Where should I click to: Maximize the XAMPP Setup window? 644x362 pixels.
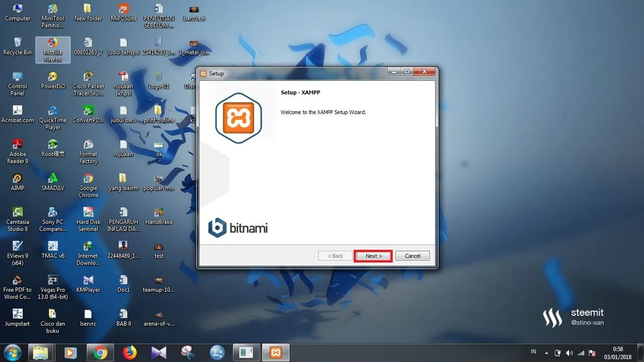tap(407, 71)
